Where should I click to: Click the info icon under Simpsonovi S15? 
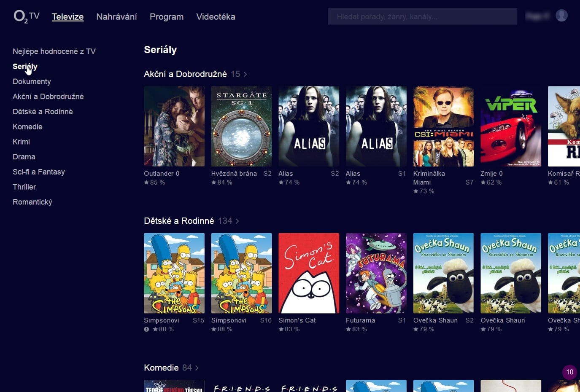[x=146, y=329]
